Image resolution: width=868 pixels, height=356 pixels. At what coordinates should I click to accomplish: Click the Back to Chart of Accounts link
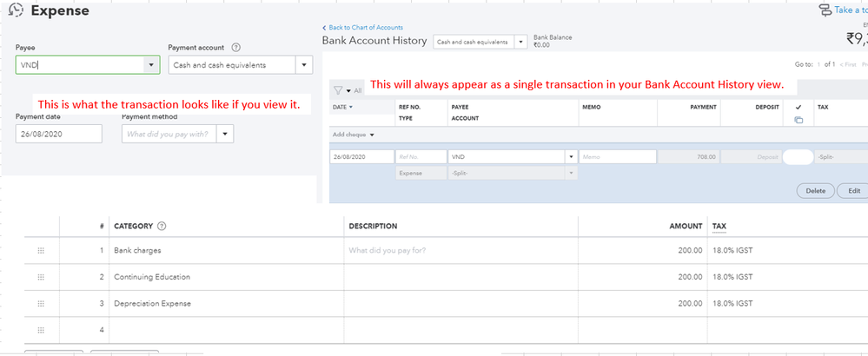362,28
